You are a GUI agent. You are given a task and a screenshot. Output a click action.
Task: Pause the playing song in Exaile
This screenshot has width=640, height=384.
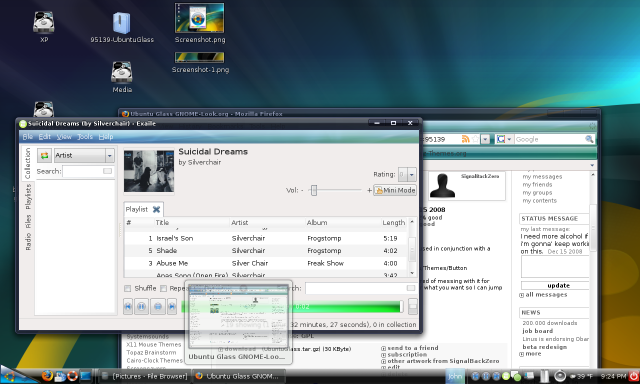click(142, 306)
